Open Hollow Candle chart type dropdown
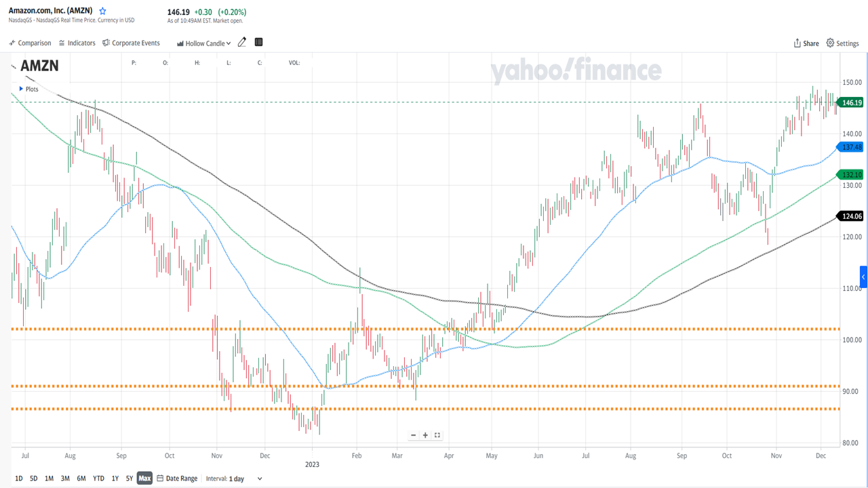Viewport: 868px width, 488px height. coord(203,43)
